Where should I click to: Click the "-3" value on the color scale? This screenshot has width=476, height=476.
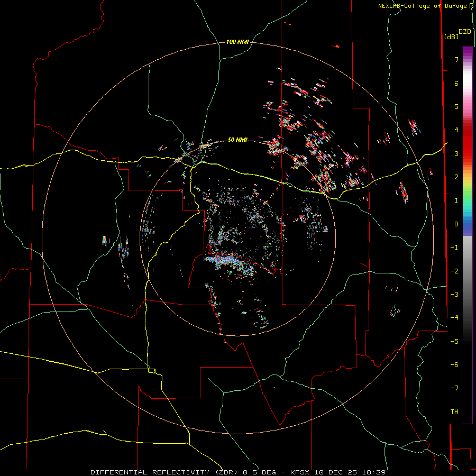tap(454, 294)
